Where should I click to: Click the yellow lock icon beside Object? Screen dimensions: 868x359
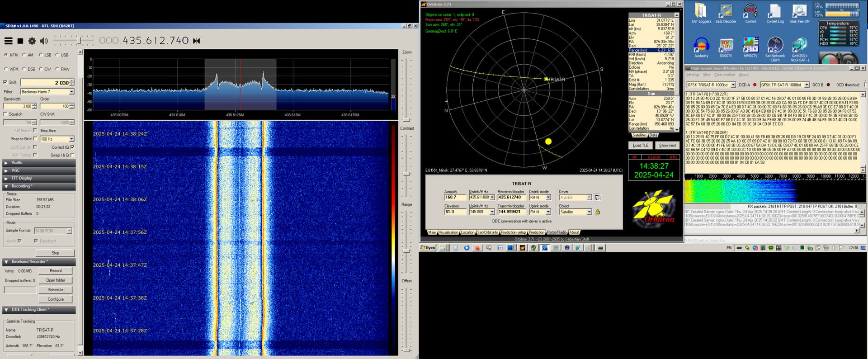coord(597,212)
